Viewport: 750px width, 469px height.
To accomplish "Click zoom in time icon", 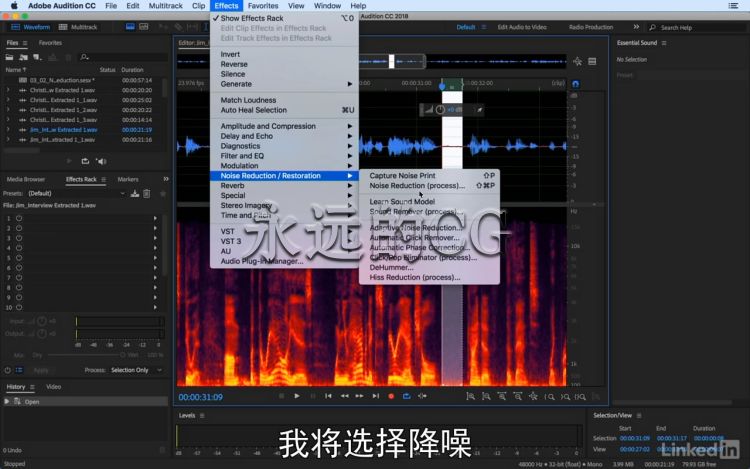I will coord(502,396).
